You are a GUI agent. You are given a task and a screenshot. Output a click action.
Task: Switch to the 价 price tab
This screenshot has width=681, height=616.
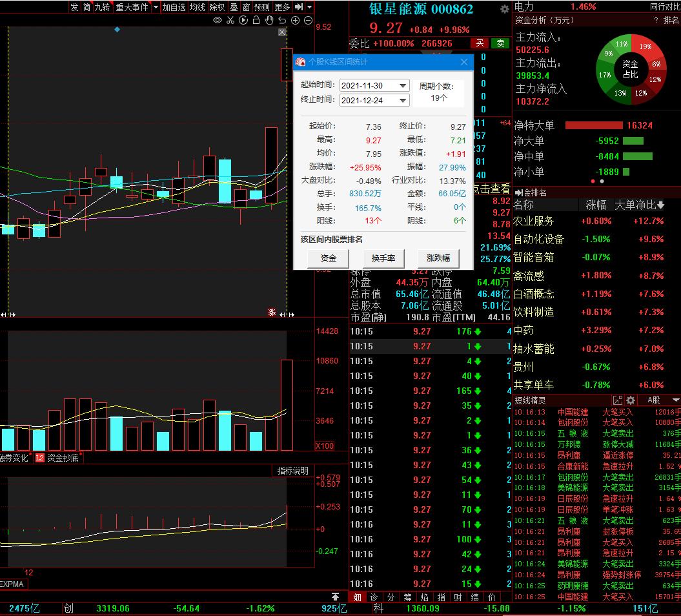point(492,597)
